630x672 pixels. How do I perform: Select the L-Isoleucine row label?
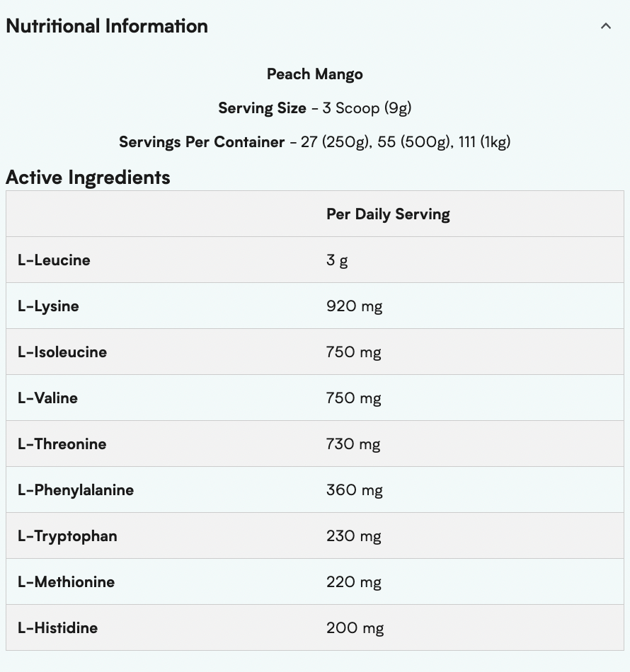coord(62,352)
